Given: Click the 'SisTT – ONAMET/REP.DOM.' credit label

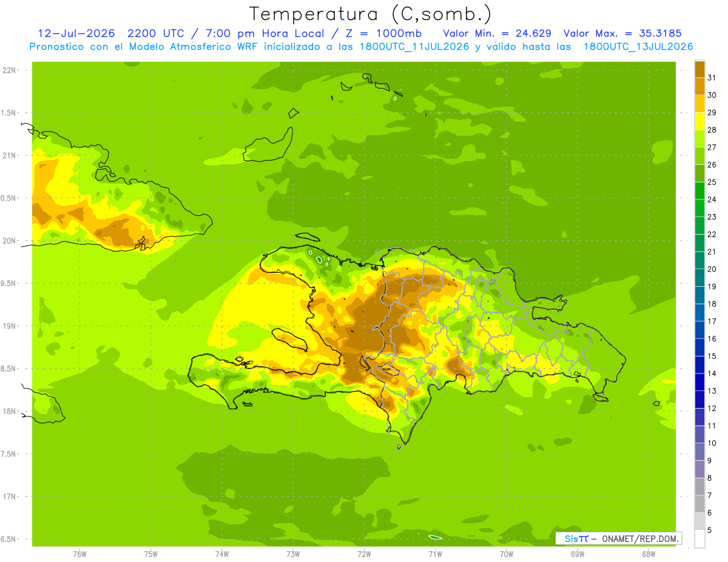Looking at the screenshot, I should pyautogui.click(x=618, y=538).
